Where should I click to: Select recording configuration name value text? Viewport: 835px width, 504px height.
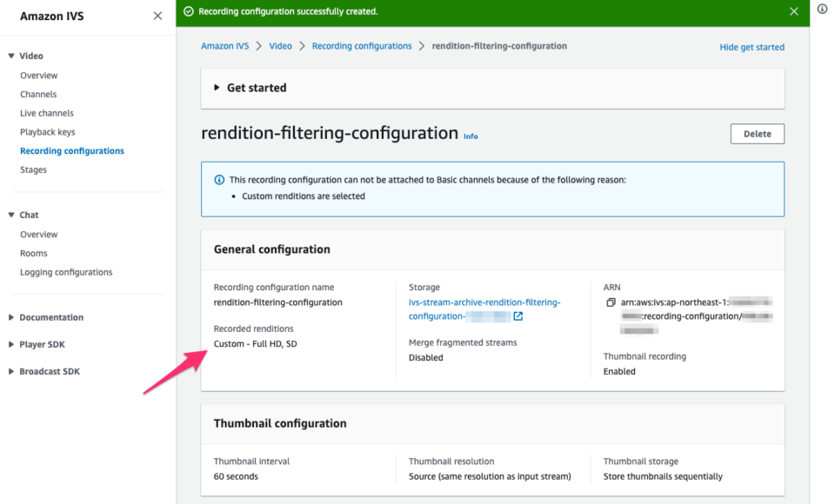(277, 302)
